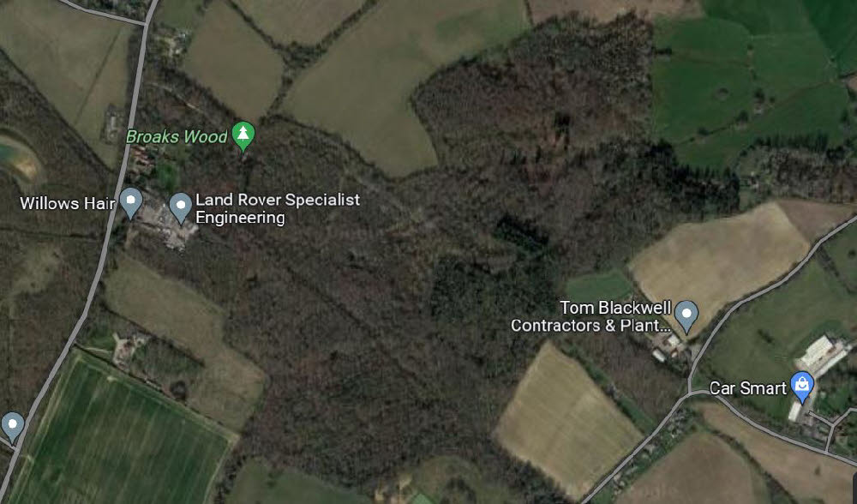
Task: Open the blue Car Smart shopping pin
Action: click(x=802, y=386)
